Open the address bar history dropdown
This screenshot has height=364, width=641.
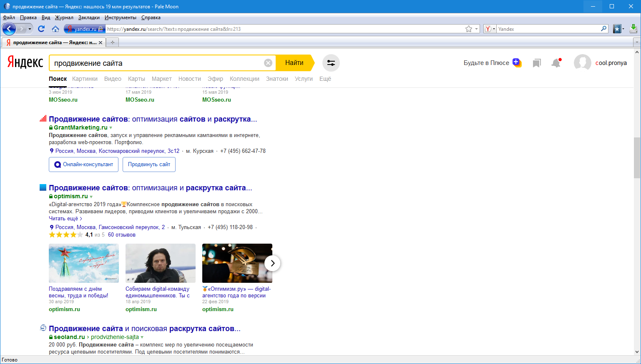(476, 29)
